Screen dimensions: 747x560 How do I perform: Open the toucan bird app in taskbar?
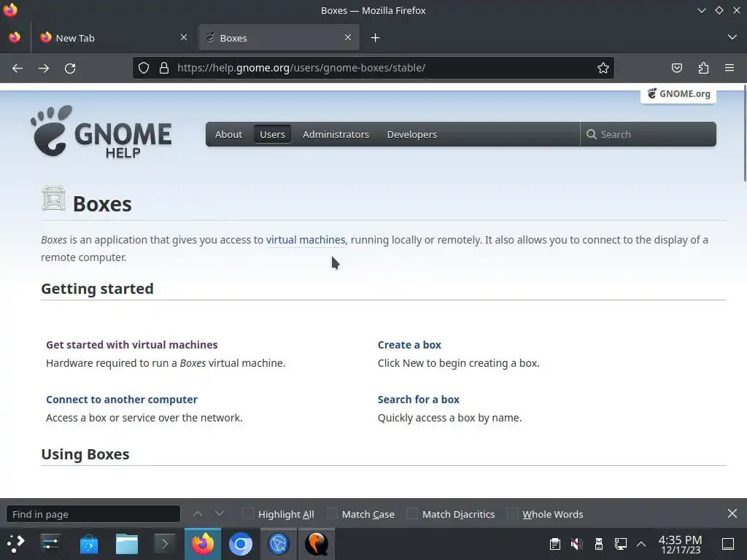click(x=317, y=544)
